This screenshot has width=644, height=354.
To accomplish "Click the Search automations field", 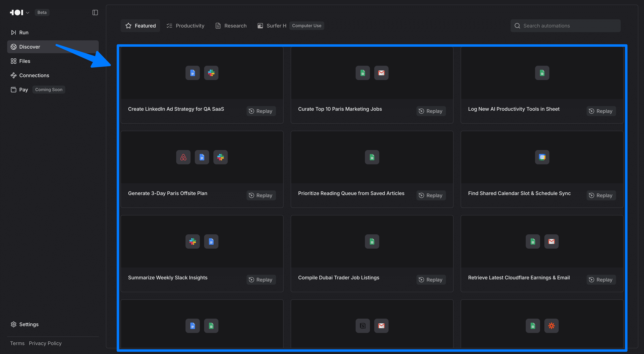I will 565,26.
